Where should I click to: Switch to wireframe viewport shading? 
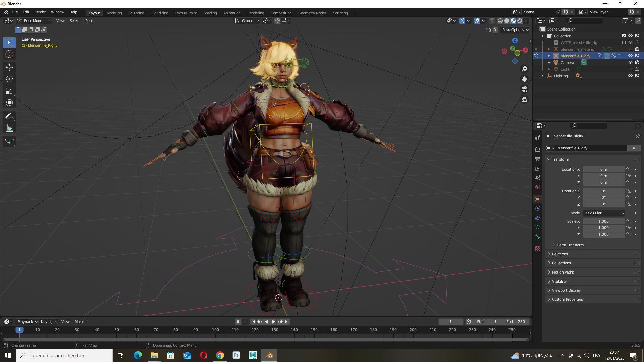coord(500,21)
